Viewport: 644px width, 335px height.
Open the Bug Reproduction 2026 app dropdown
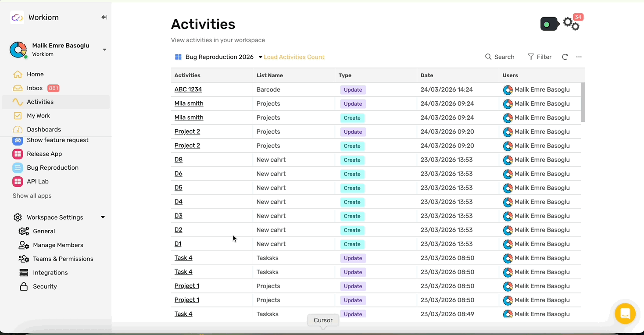(x=260, y=57)
